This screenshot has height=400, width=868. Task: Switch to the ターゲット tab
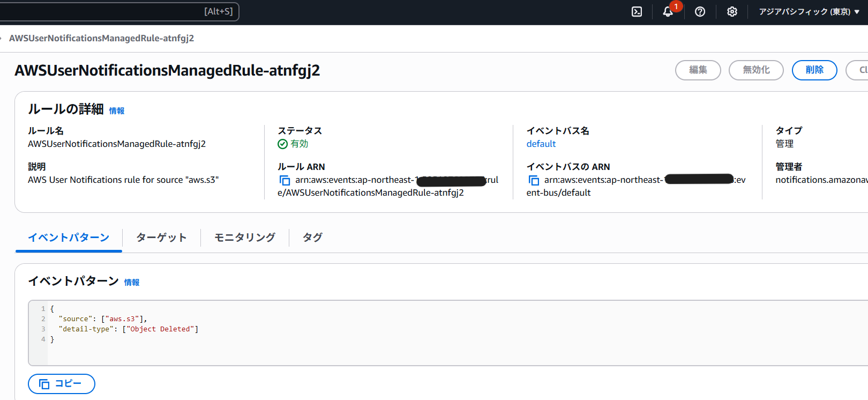click(161, 238)
